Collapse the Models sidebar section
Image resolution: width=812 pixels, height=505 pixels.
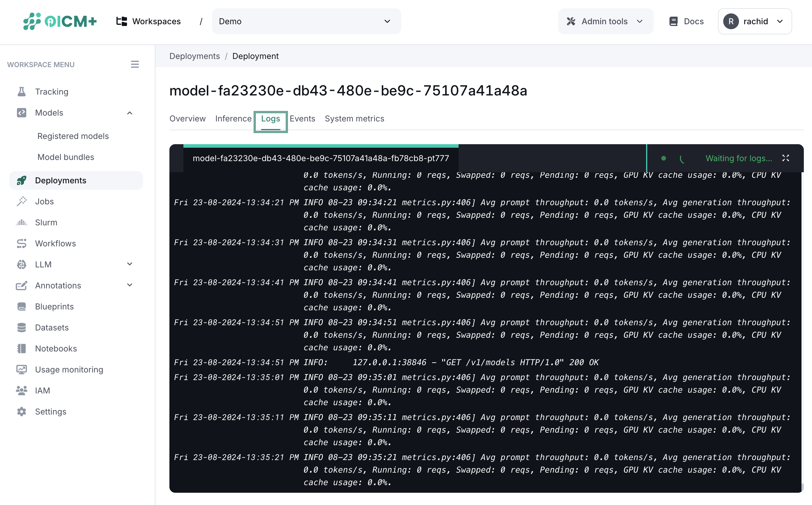130,113
